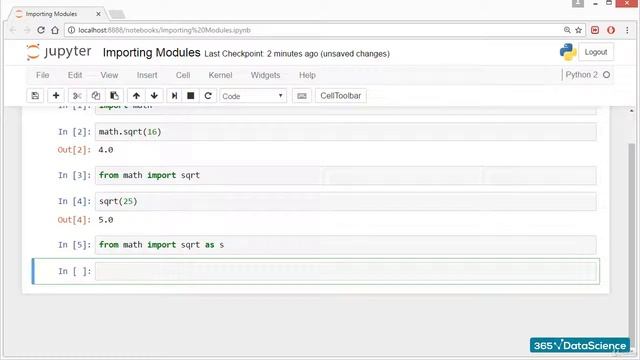Select the sqrt(25) cell
640x360 pixels.
[x=346, y=202]
